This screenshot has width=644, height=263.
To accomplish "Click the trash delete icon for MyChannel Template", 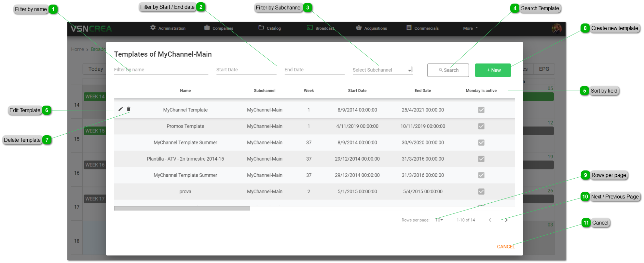I will click(129, 109).
